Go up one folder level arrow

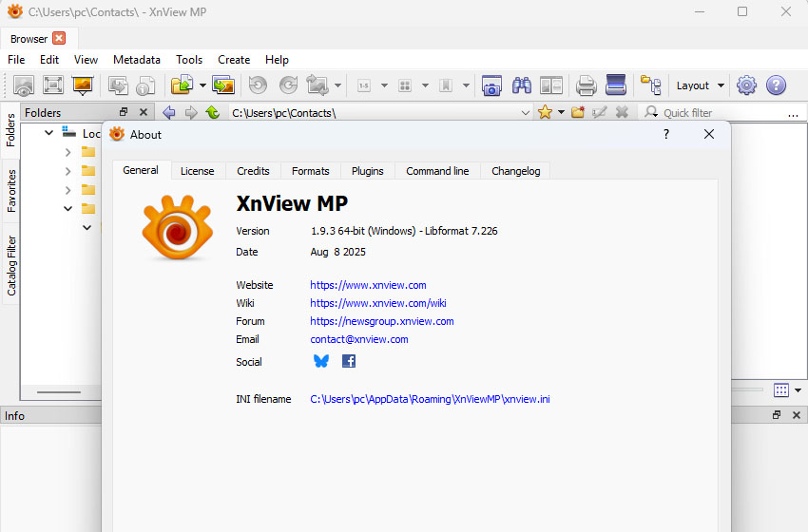click(213, 112)
